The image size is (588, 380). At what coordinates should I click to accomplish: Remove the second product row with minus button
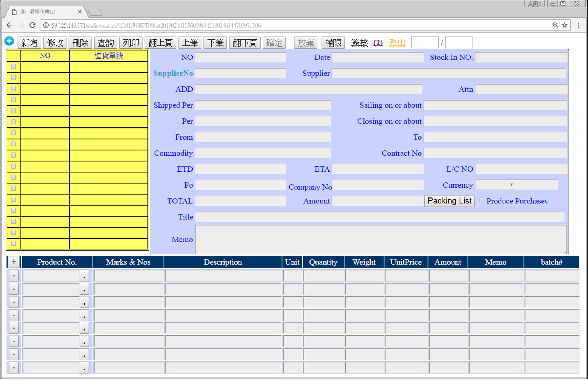point(14,289)
